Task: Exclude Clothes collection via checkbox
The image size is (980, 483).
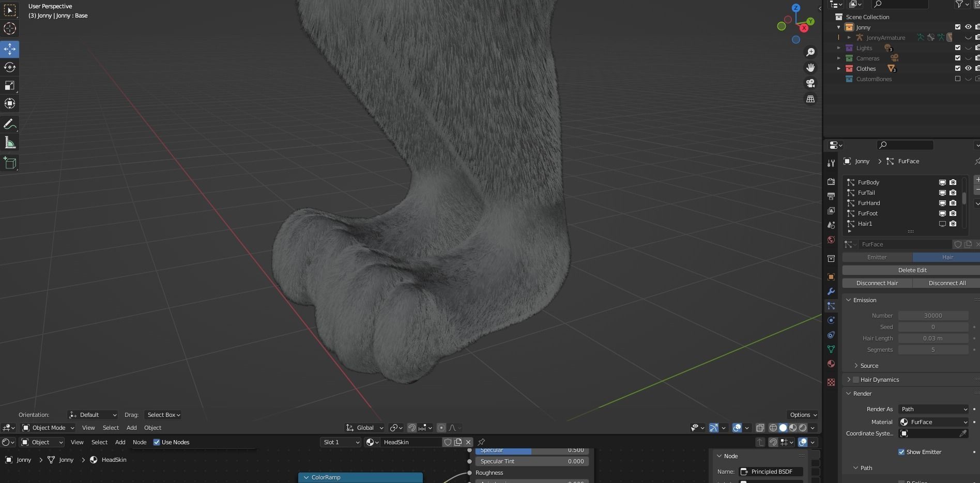Action: [x=958, y=68]
